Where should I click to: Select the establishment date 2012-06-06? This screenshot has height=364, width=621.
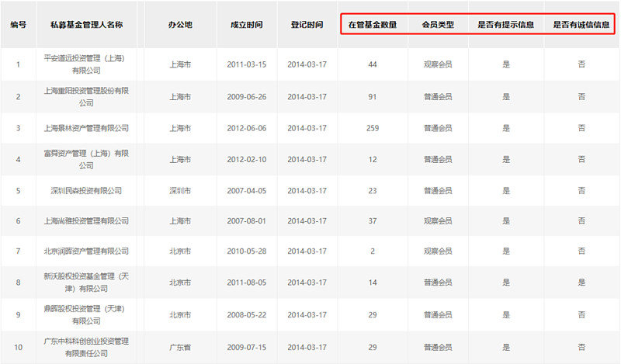click(247, 128)
